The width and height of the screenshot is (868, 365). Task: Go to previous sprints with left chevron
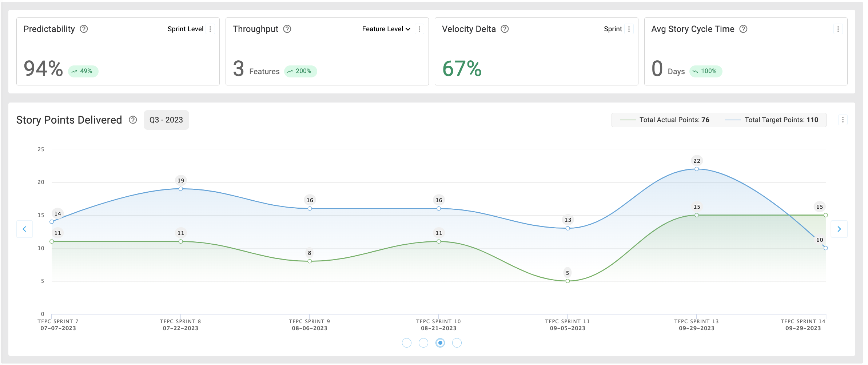24,229
